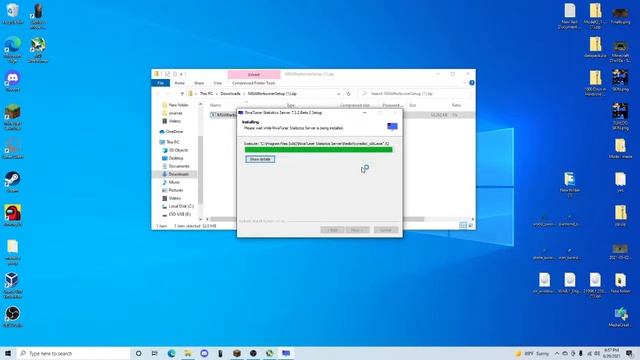640x360 pixels.
Task: Sort by the Type column header
Action: point(291,105)
